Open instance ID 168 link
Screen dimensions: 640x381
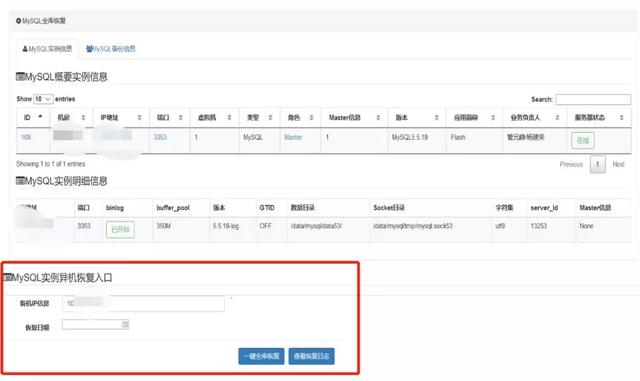[x=26, y=137]
